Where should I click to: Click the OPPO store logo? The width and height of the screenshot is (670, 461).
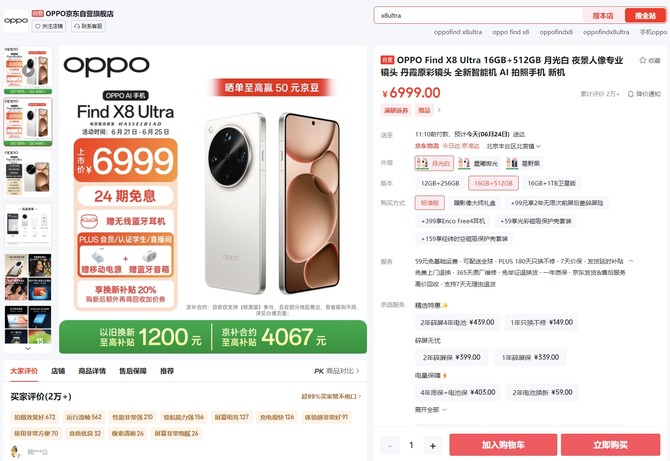pos(16,21)
